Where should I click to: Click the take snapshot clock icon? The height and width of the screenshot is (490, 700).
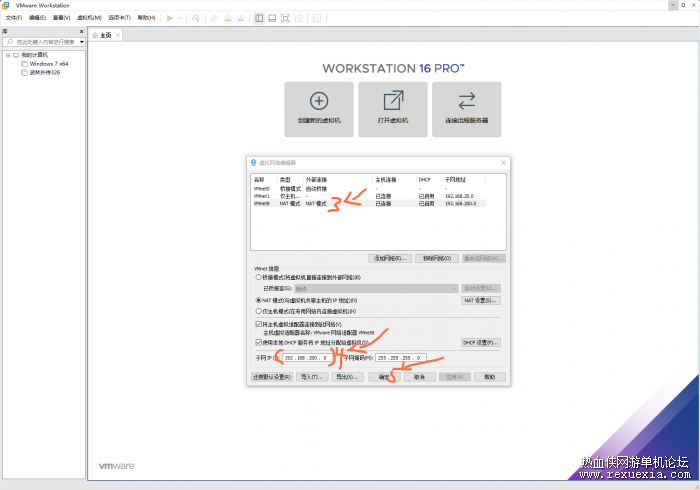click(x=214, y=18)
